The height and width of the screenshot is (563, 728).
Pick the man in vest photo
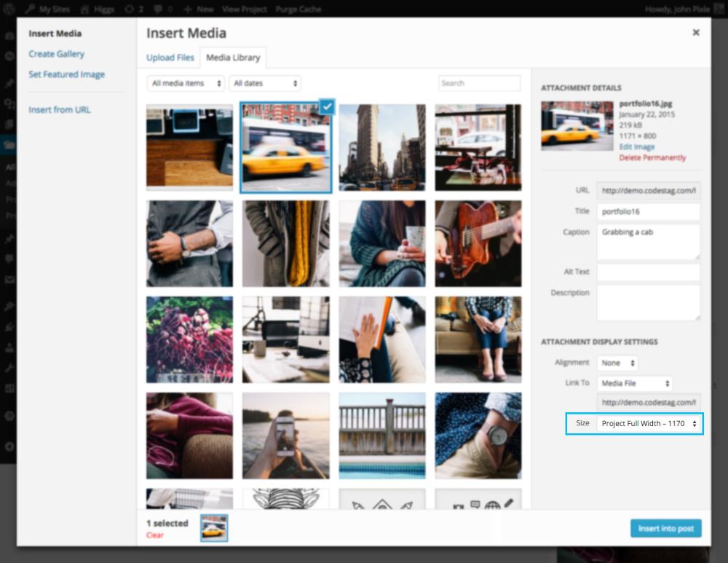tap(189, 243)
